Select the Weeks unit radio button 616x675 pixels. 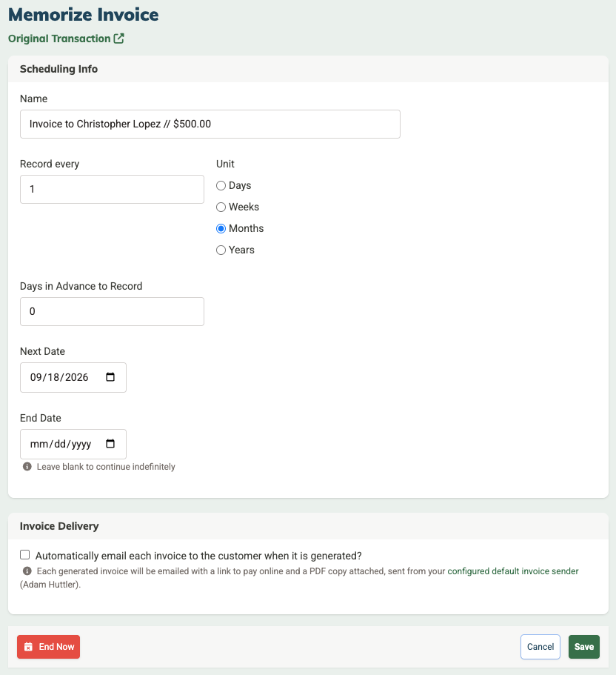pos(221,207)
